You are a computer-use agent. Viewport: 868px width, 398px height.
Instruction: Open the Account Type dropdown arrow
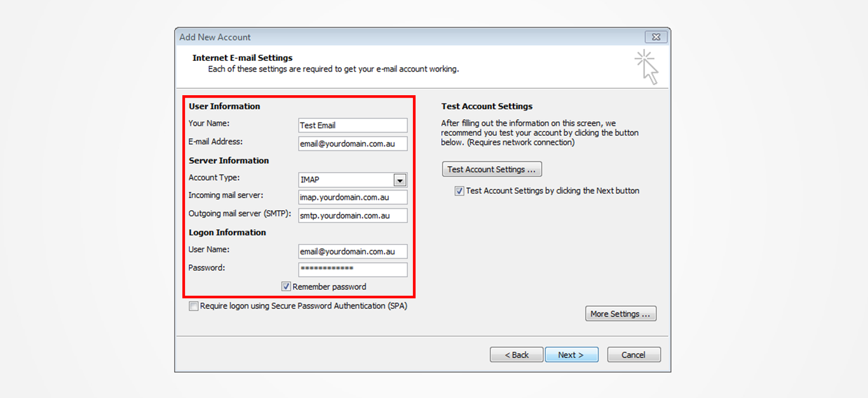tap(400, 180)
